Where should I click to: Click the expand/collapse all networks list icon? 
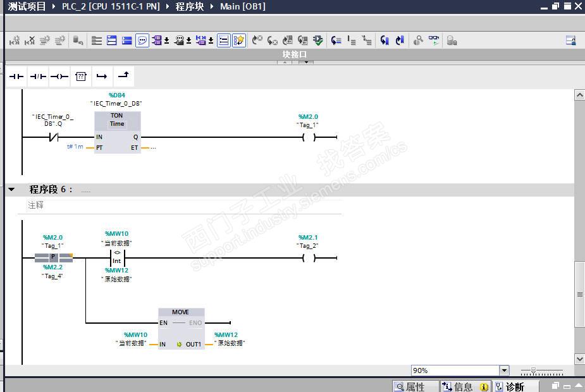click(x=97, y=40)
